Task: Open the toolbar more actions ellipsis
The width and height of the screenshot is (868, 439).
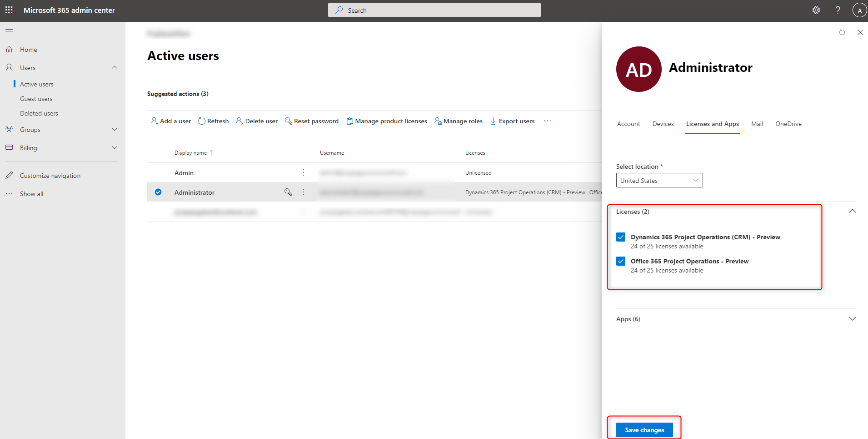Action: [547, 121]
